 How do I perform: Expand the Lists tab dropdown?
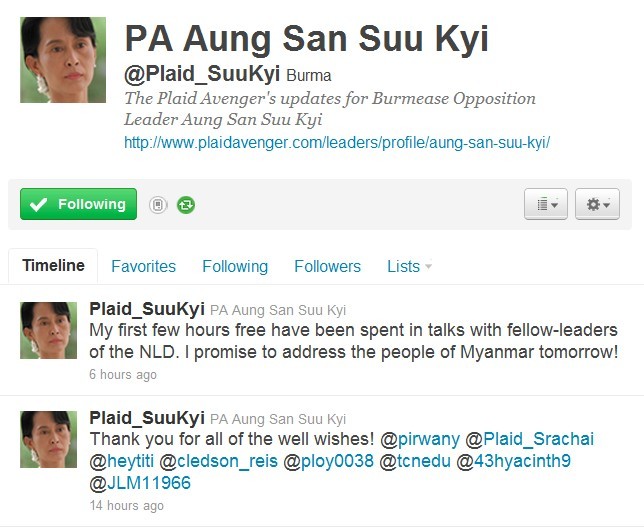click(409, 266)
